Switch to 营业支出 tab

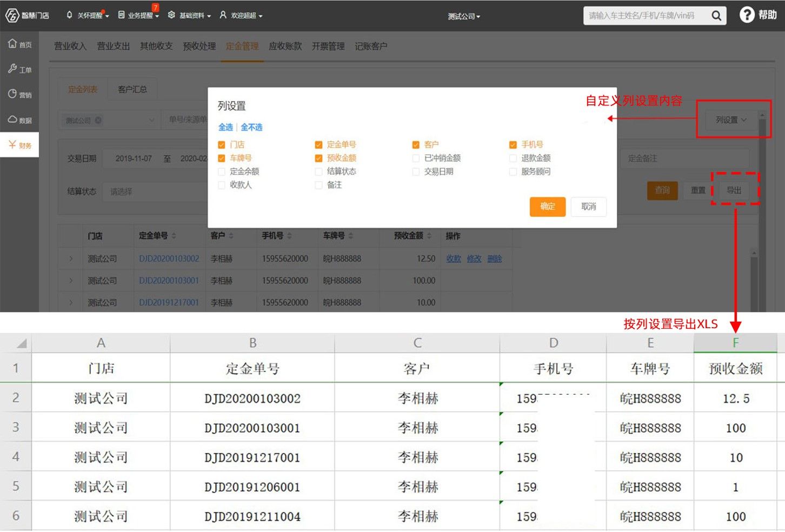pyautogui.click(x=114, y=46)
